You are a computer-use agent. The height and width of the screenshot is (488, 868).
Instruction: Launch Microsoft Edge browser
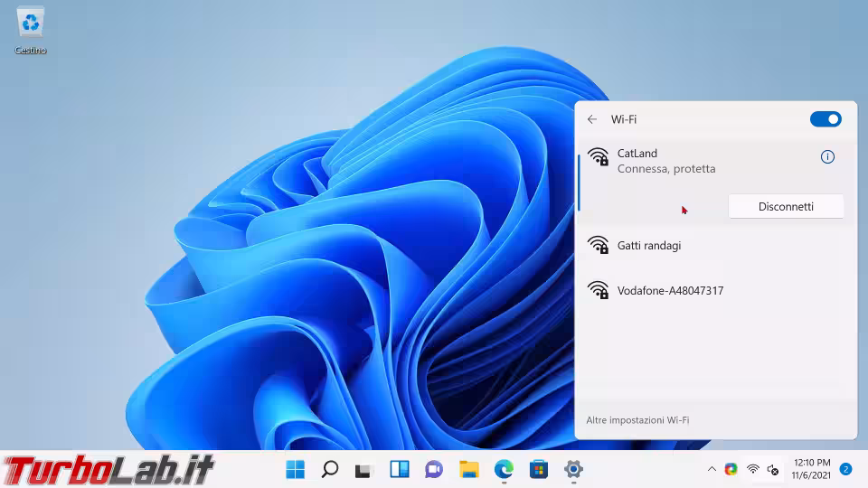point(504,469)
